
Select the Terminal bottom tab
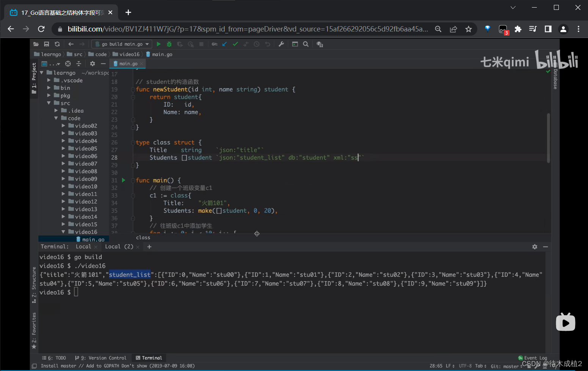pos(149,358)
